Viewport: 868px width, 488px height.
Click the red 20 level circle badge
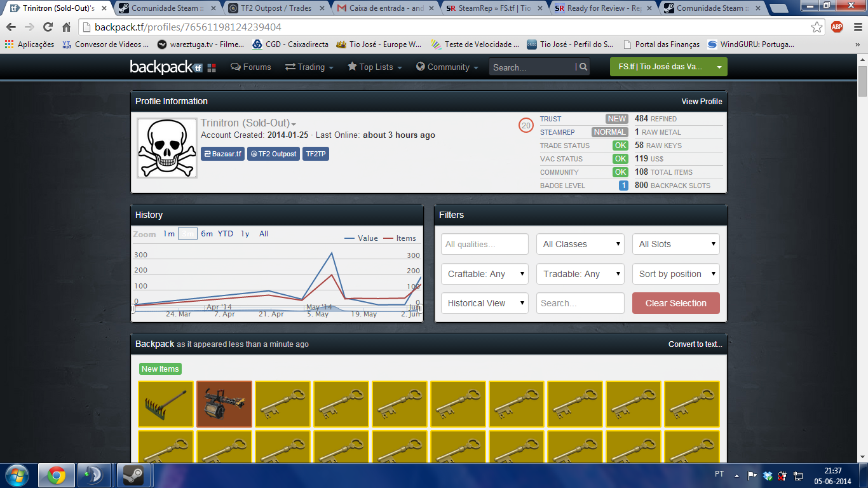click(526, 126)
